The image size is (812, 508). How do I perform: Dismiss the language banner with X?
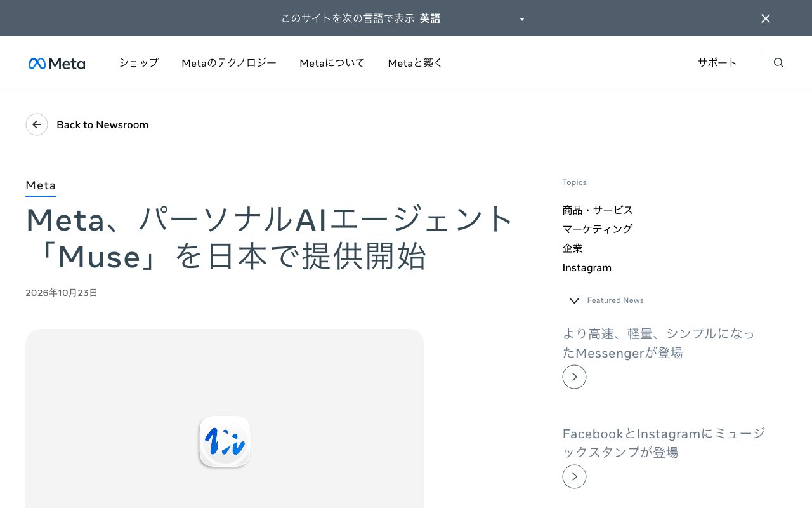(x=766, y=18)
